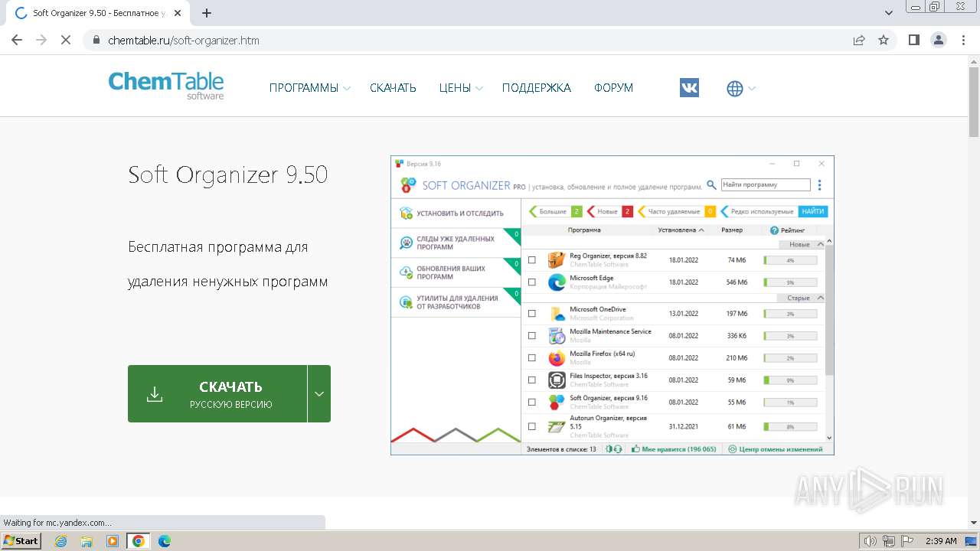Click the download arrow icon on green button
Screen dimensions: 980x551
tap(155, 393)
